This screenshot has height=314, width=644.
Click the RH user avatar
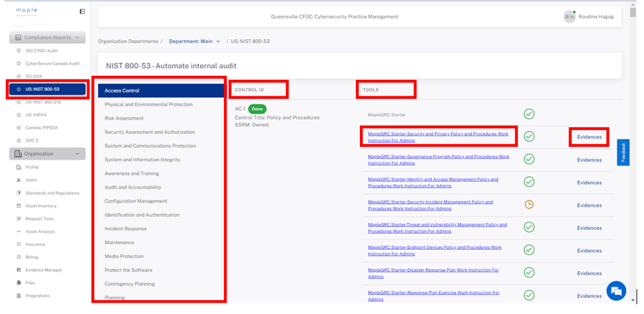[569, 16]
